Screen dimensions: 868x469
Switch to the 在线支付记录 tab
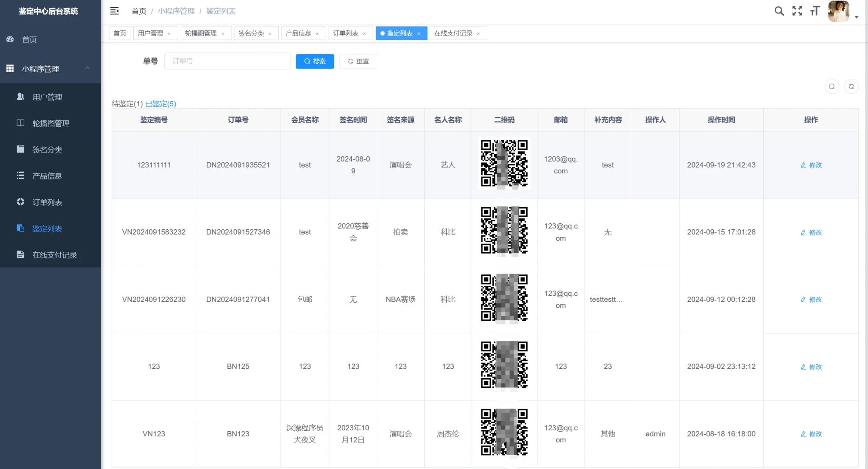pos(453,33)
